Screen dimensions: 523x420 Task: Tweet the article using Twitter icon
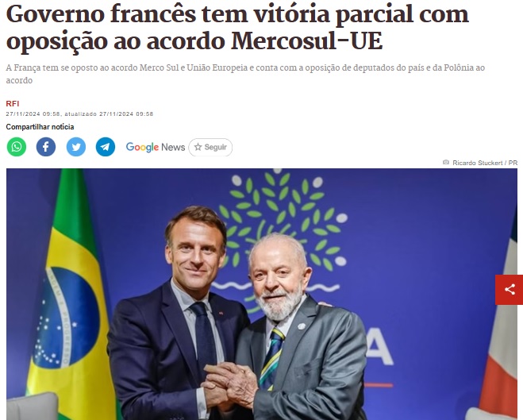pyautogui.click(x=76, y=147)
